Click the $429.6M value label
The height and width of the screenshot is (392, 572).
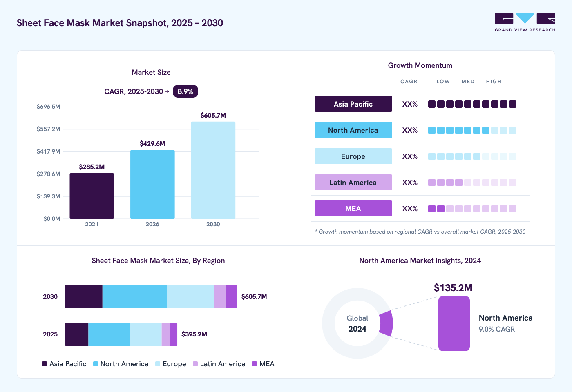pos(152,143)
